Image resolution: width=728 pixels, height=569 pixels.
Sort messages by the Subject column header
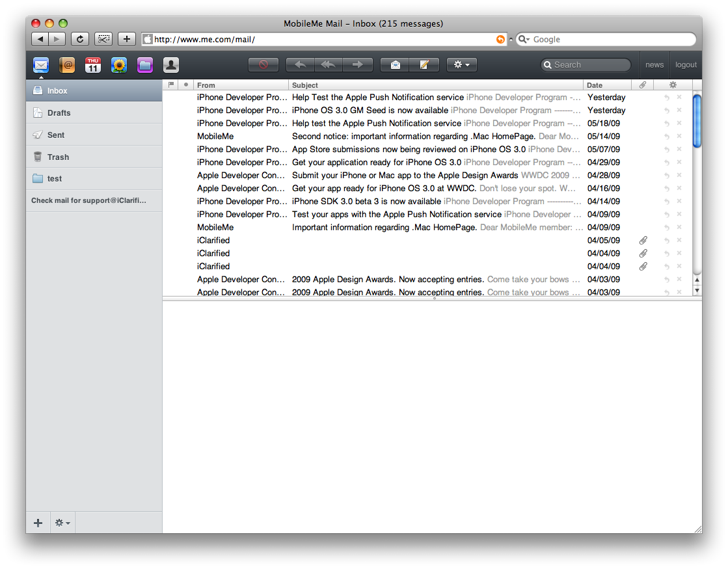(435, 85)
